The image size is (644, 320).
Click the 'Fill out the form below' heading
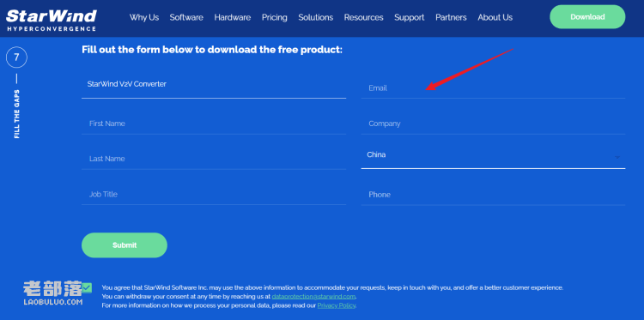(x=212, y=50)
